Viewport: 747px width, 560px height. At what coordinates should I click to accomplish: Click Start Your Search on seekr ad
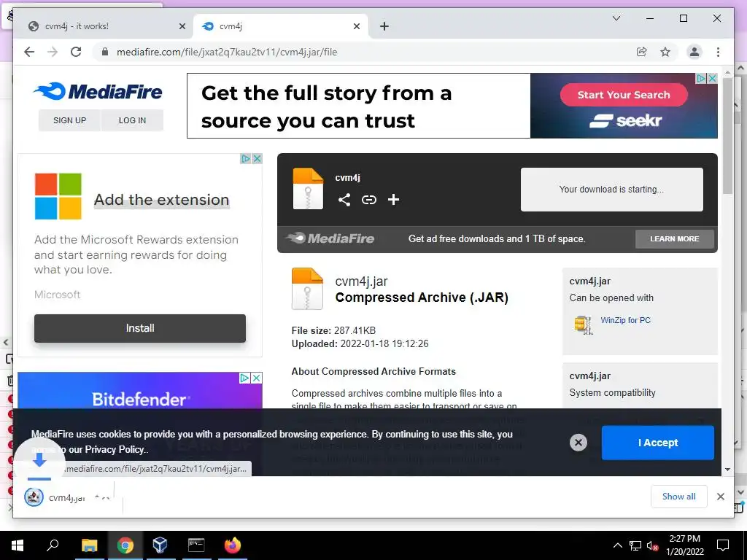(624, 95)
